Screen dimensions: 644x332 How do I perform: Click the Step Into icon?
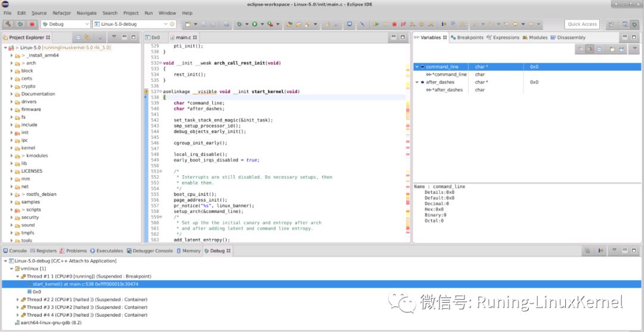click(412, 24)
